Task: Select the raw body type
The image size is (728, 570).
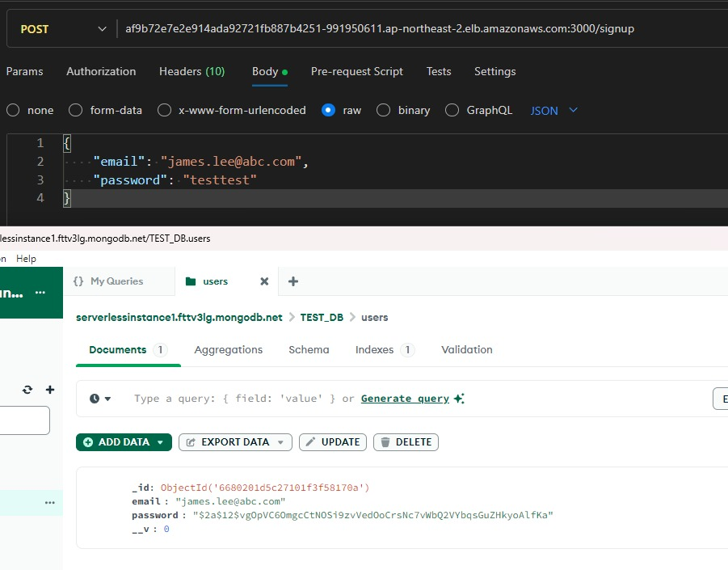Action: (328, 110)
